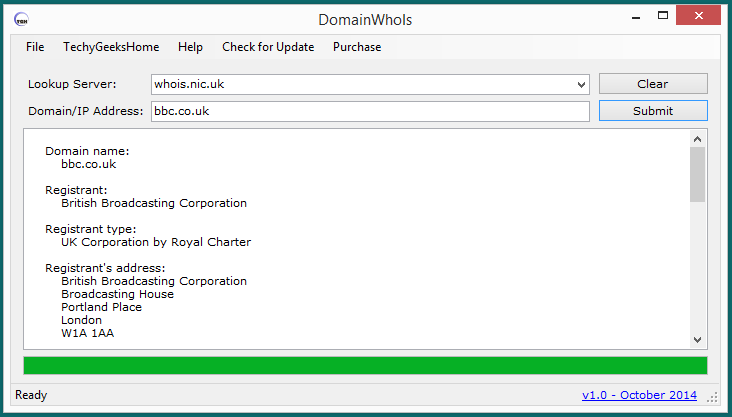The width and height of the screenshot is (732, 417).
Task: Click the Purchase menu item
Action: 357,47
